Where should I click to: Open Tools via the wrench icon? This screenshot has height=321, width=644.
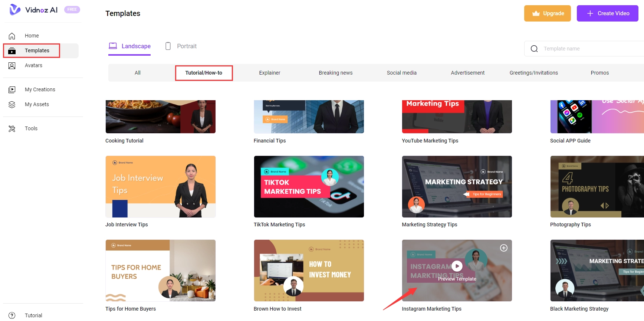pyautogui.click(x=12, y=129)
